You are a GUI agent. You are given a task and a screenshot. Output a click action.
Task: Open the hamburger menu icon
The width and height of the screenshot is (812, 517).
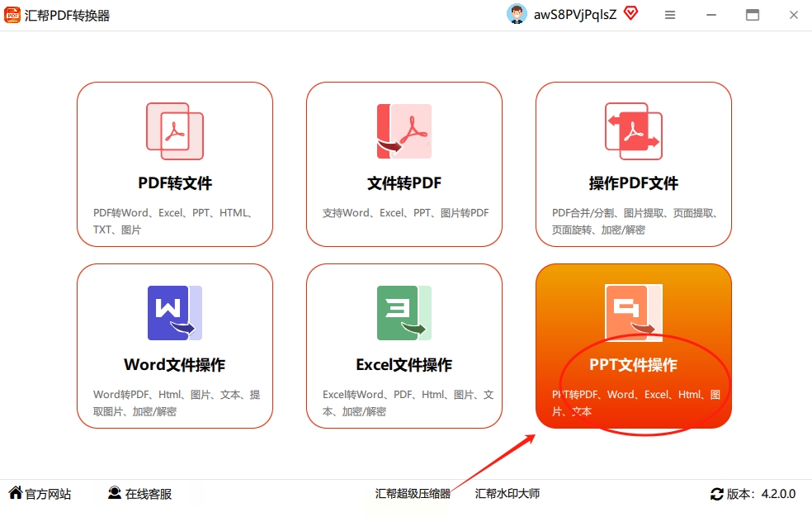pyautogui.click(x=670, y=15)
